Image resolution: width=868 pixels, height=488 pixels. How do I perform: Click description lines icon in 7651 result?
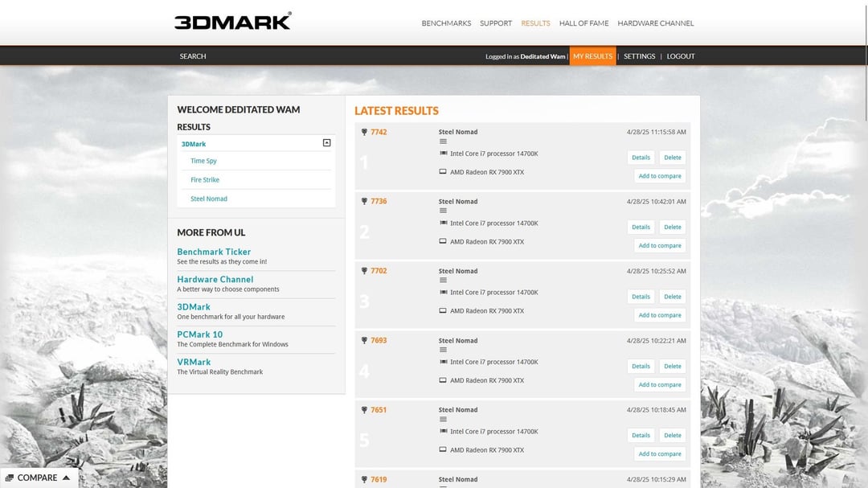click(443, 420)
